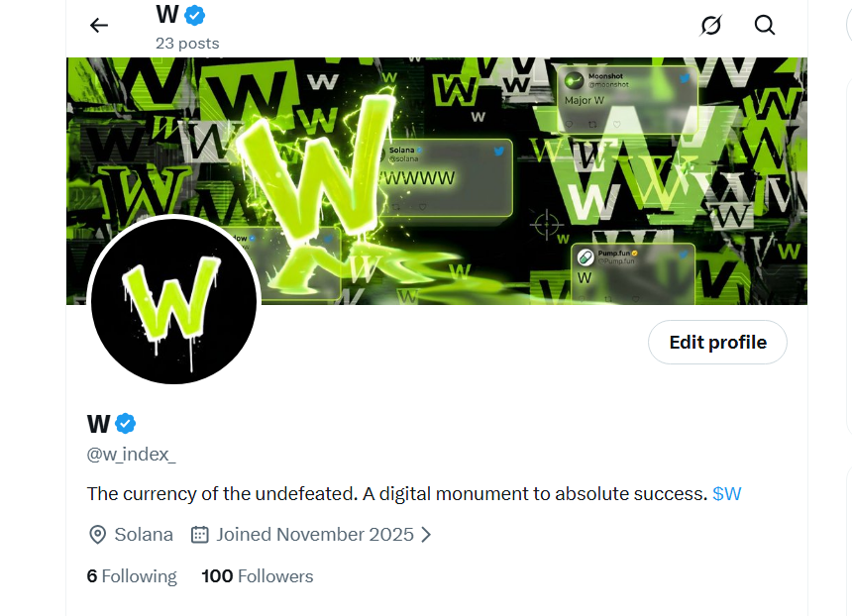This screenshot has height=616, width=852.
Task: Open the $W cashtag link
Action: pos(726,494)
